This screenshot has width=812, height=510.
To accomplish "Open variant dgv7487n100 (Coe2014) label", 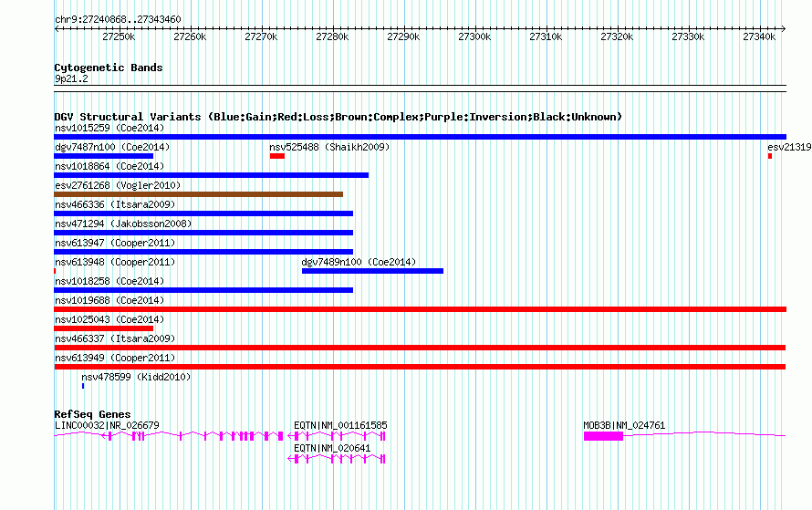I will (112, 147).
